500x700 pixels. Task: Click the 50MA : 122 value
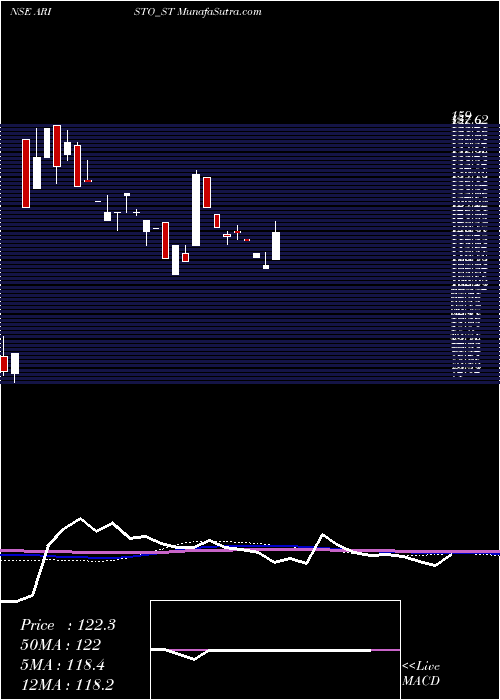click(60, 645)
